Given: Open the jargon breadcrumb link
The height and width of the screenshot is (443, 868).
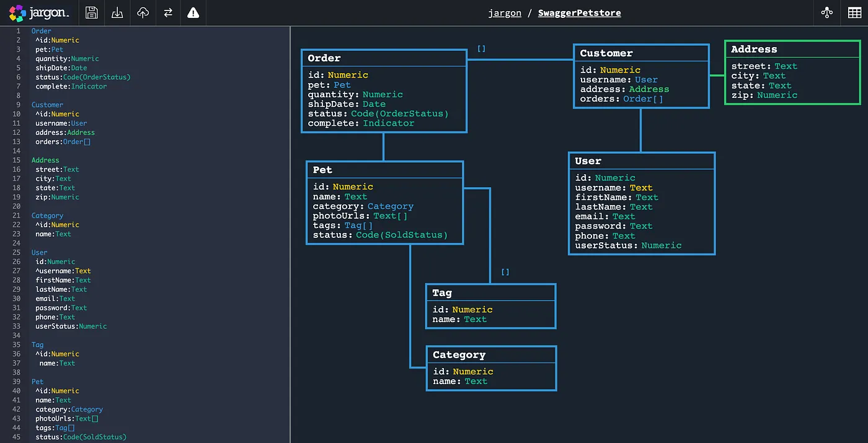Looking at the screenshot, I should tap(505, 12).
